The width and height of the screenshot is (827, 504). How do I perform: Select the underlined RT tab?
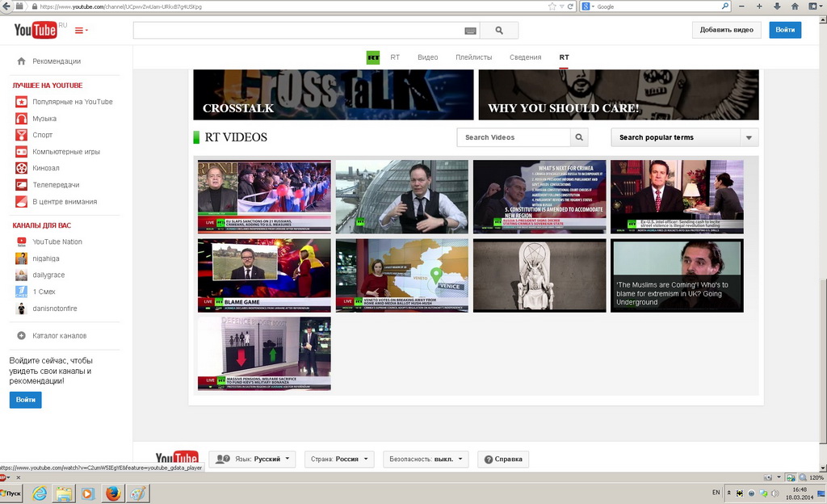(564, 57)
